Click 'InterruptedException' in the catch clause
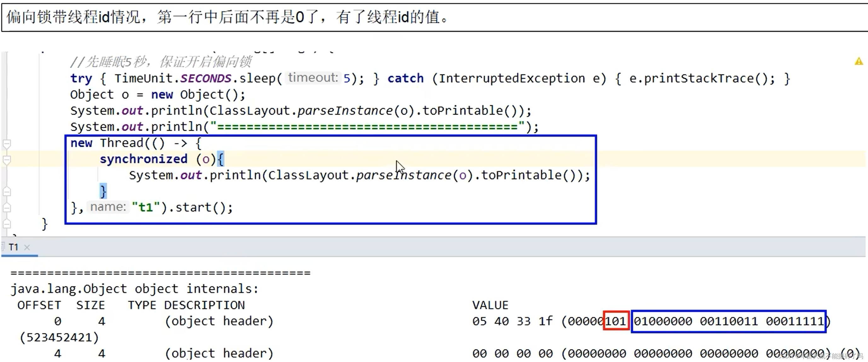Image resolution: width=868 pixels, height=362 pixels. point(512,78)
